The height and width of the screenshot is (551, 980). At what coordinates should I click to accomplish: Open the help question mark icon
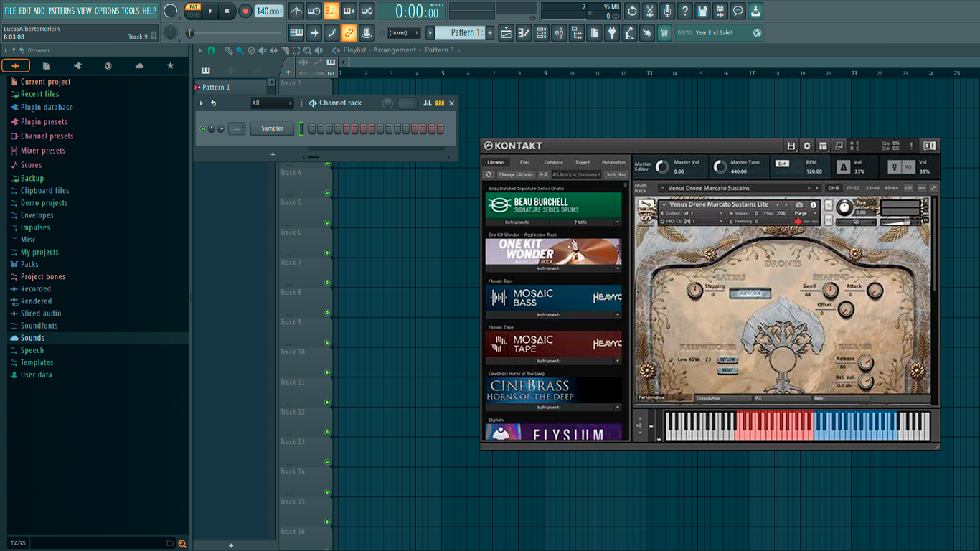click(685, 11)
